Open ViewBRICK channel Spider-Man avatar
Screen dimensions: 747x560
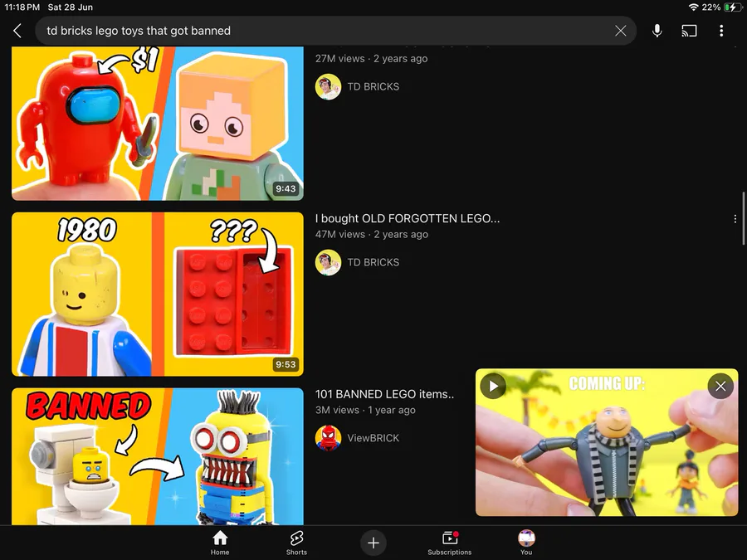pyautogui.click(x=328, y=438)
